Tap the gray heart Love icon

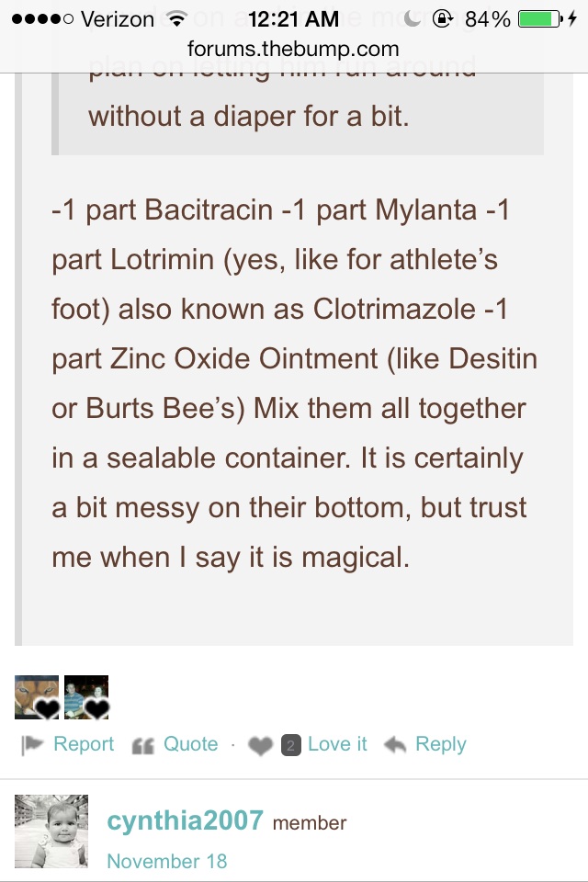tap(261, 746)
